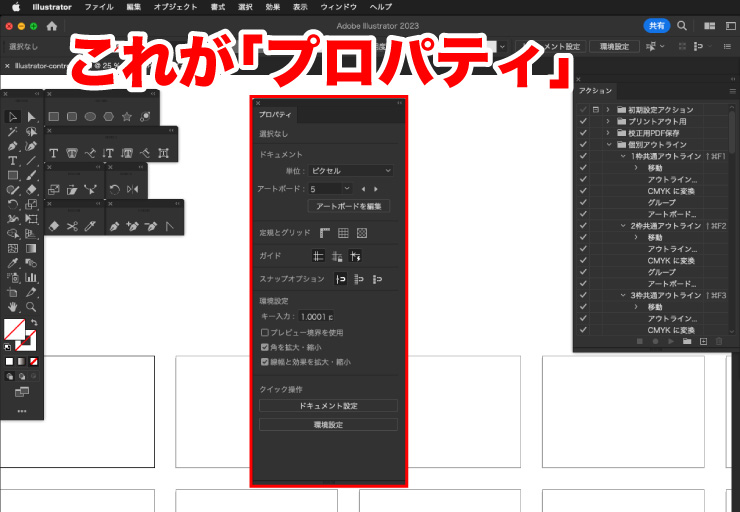Collapse 個別アウトライン folder
The height and width of the screenshot is (512, 740).
[609, 144]
